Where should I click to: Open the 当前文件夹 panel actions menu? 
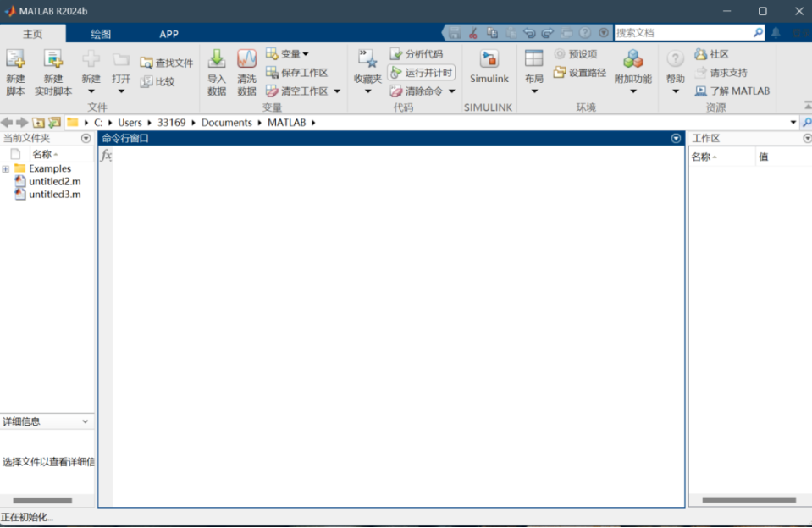coord(86,138)
